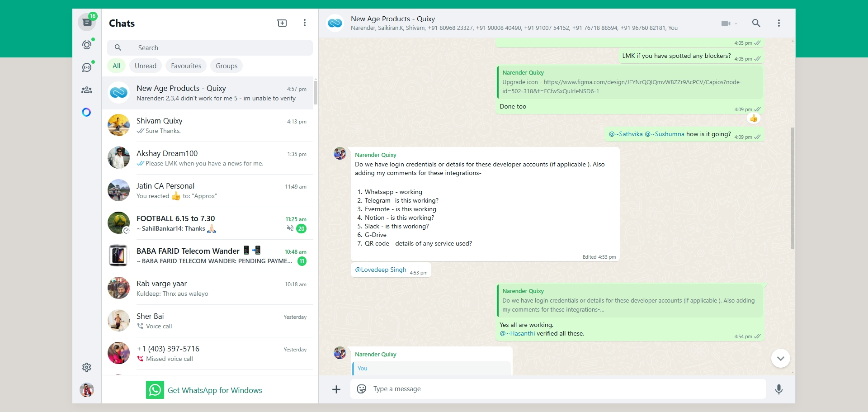Open the BABA FARID Telecom Wander chat
Screen dimensions: 868x412
tap(208, 256)
